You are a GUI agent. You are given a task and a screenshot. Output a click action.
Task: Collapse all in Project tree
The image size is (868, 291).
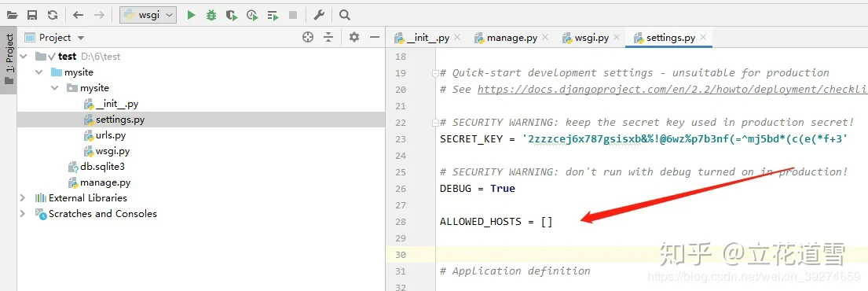coord(329,37)
